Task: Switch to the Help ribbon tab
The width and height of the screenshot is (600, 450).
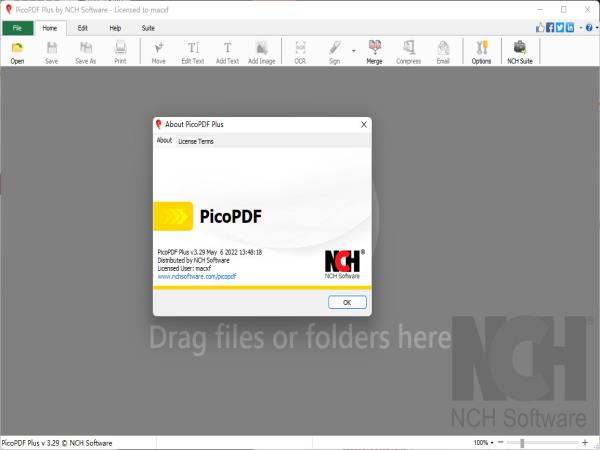Action: (x=115, y=28)
